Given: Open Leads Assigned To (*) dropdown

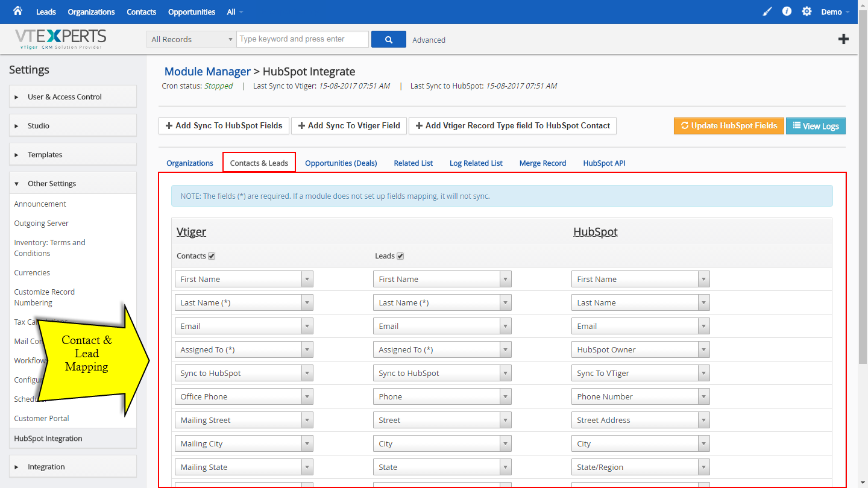Looking at the screenshot, I should tap(442, 349).
